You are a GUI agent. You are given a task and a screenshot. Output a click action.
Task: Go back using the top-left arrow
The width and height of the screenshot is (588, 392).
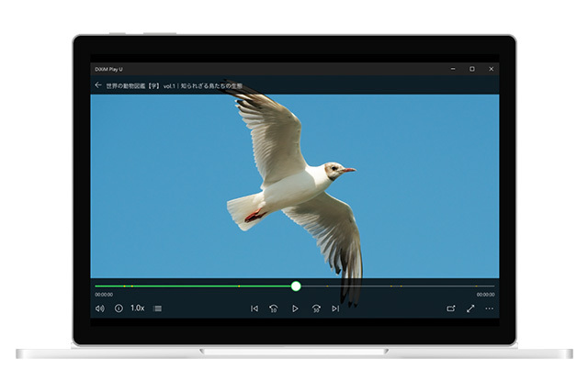coord(98,85)
